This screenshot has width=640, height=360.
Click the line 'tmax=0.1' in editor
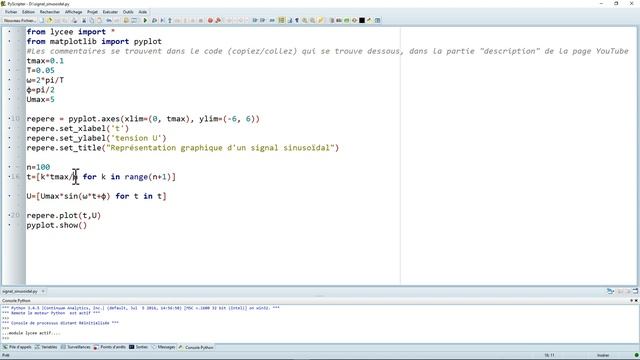point(45,61)
